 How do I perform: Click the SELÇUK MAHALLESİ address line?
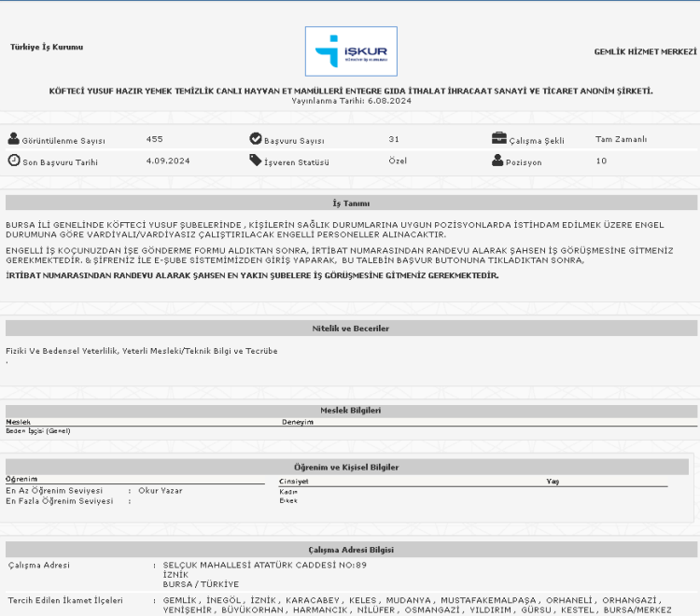[x=264, y=565]
